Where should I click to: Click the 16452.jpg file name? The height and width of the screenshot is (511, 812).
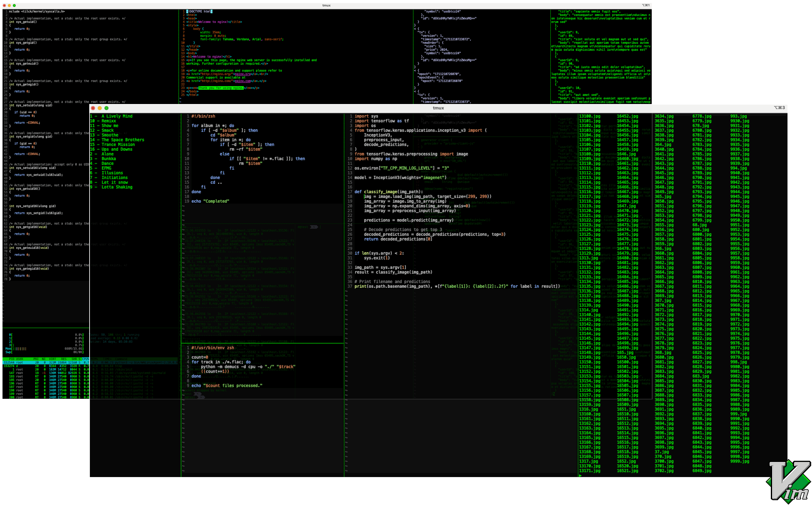pyautogui.click(x=627, y=116)
